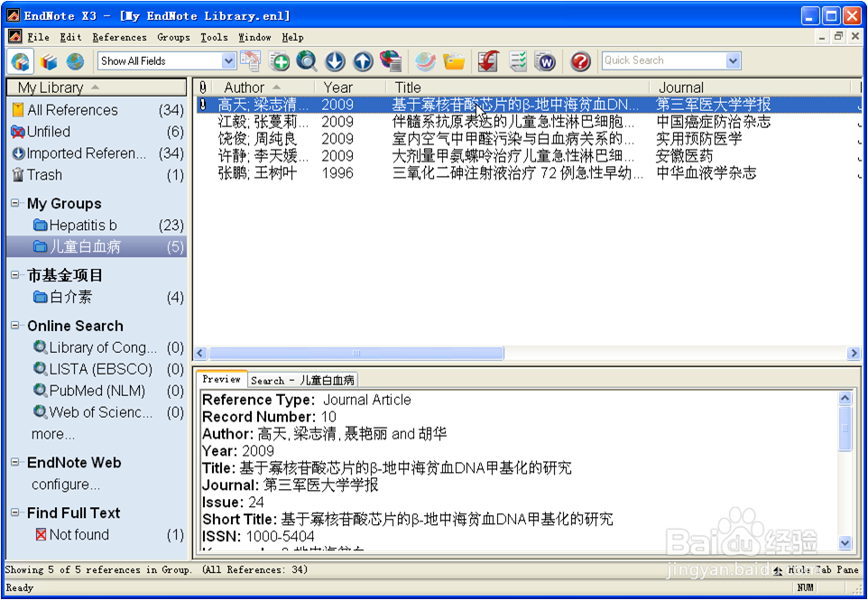Click the Trash icon in My Library

coord(18,175)
